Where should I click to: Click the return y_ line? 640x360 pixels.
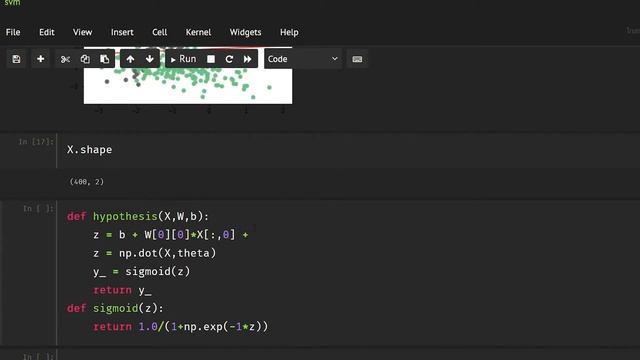(x=122, y=291)
